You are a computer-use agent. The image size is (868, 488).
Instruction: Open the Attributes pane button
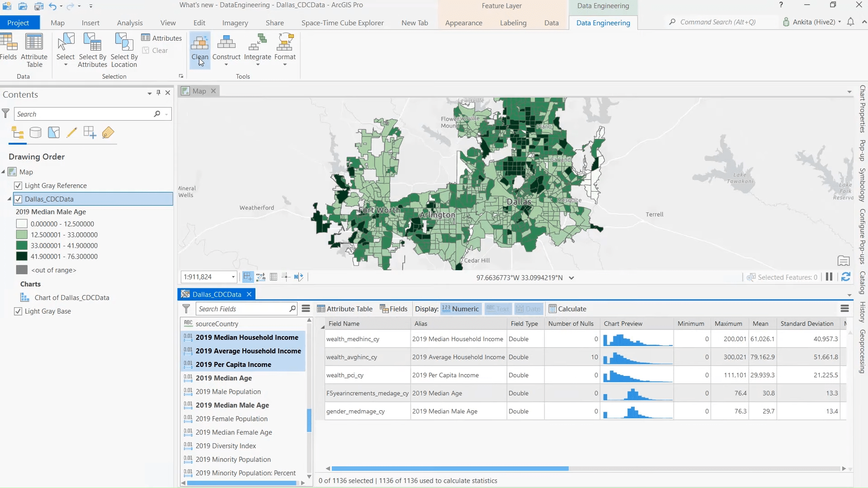coord(161,38)
